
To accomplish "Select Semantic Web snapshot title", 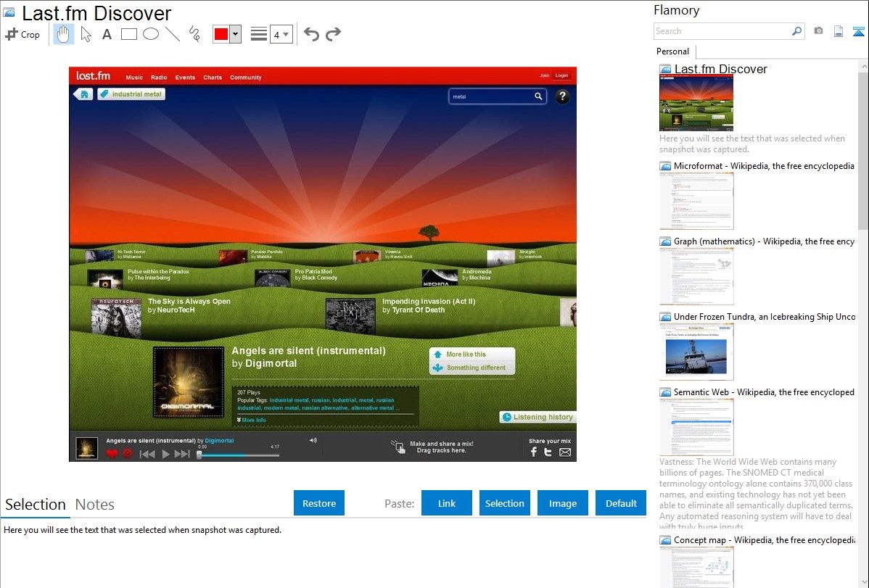I will [764, 392].
